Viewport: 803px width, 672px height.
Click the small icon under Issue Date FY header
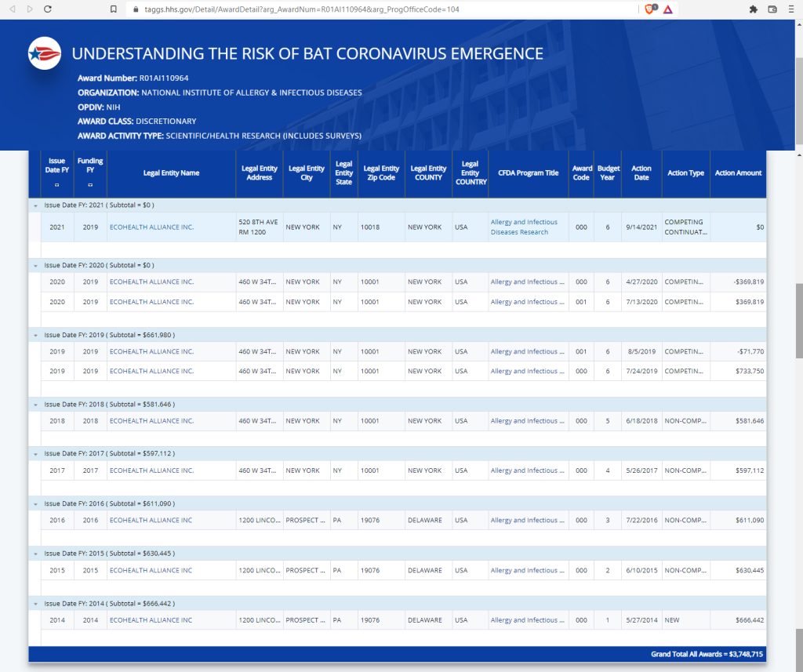click(x=56, y=185)
